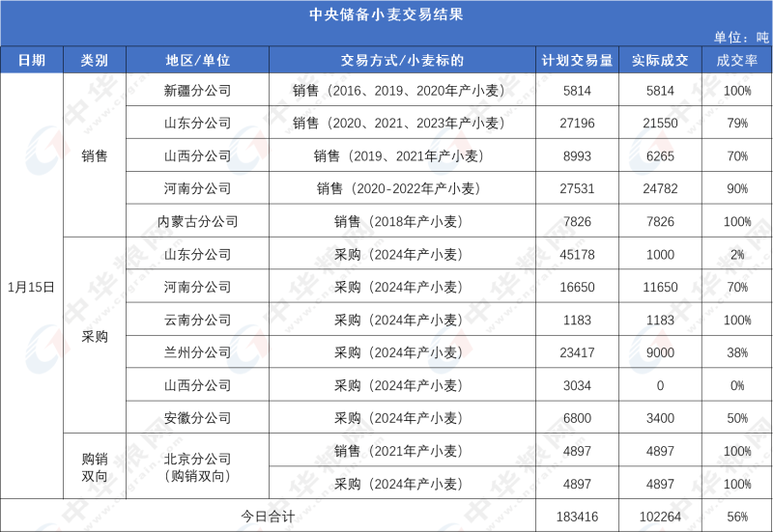The height and width of the screenshot is (532, 773).
Task: Click the 实际成交 column header
Action: pos(659,60)
